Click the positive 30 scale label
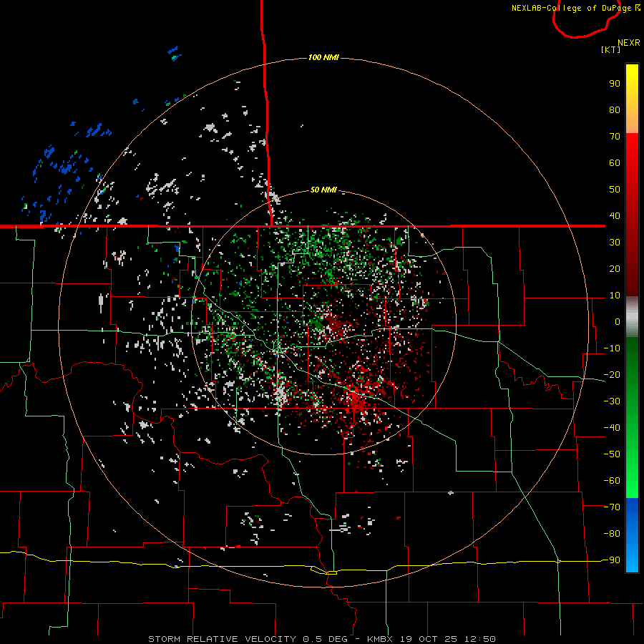Image resolution: width=644 pixels, height=644 pixels. click(615, 243)
